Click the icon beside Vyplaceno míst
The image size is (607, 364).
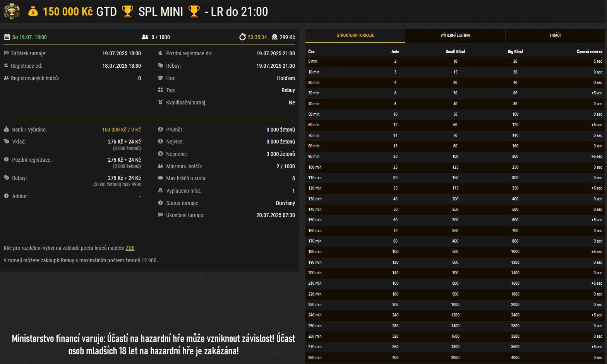pyautogui.click(x=160, y=191)
